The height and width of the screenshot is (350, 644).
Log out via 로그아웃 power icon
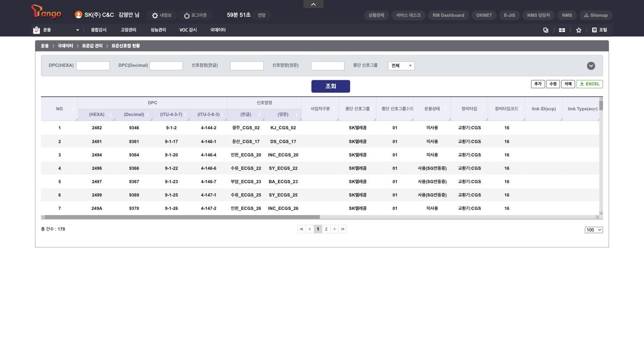[196, 15]
